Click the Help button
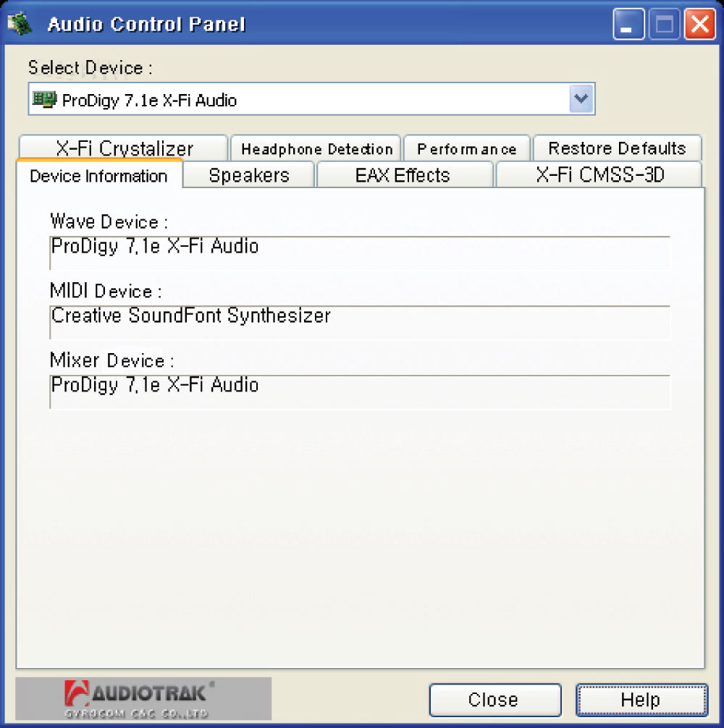 tap(641, 700)
